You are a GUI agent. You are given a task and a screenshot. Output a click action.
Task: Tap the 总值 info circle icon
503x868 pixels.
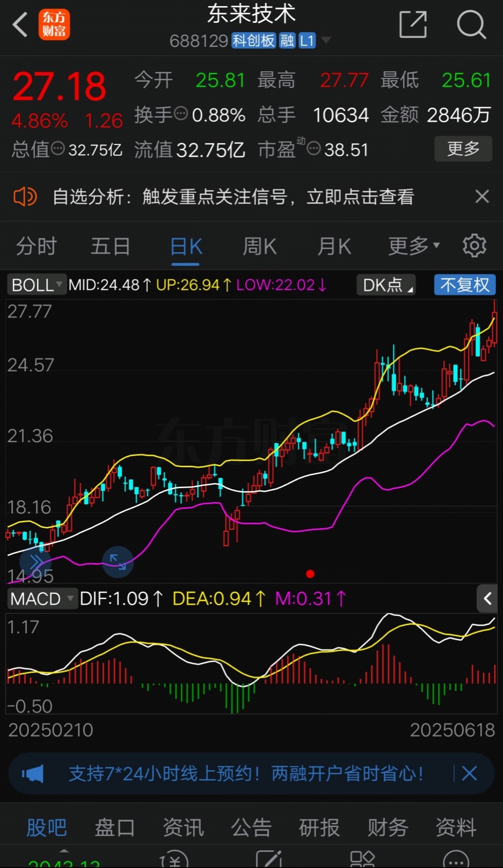[58, 149]
